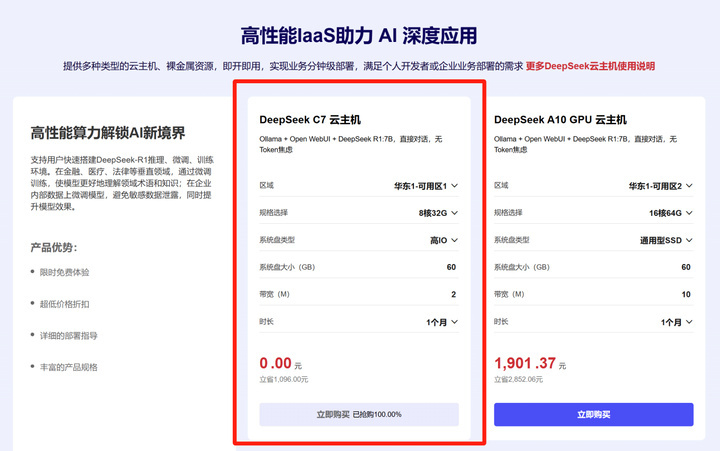The image size is (720, 451).
Task: Click the 立省2,852.06元 savings text
Action: 518,379
